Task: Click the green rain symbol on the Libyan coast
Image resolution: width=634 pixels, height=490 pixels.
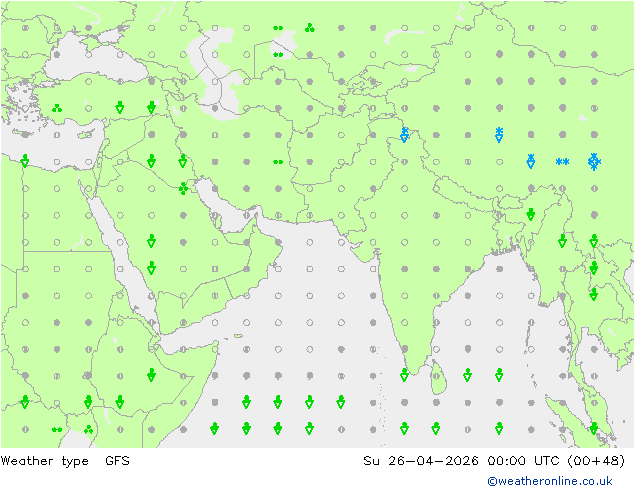Action: 25,161
